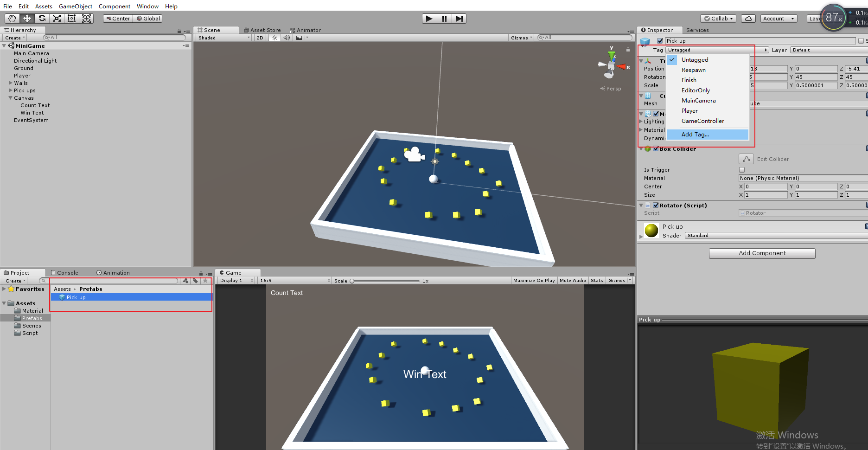Toggle Pick up object active checkbox
This screenshot has width=868, height=450.
[660, 41]
